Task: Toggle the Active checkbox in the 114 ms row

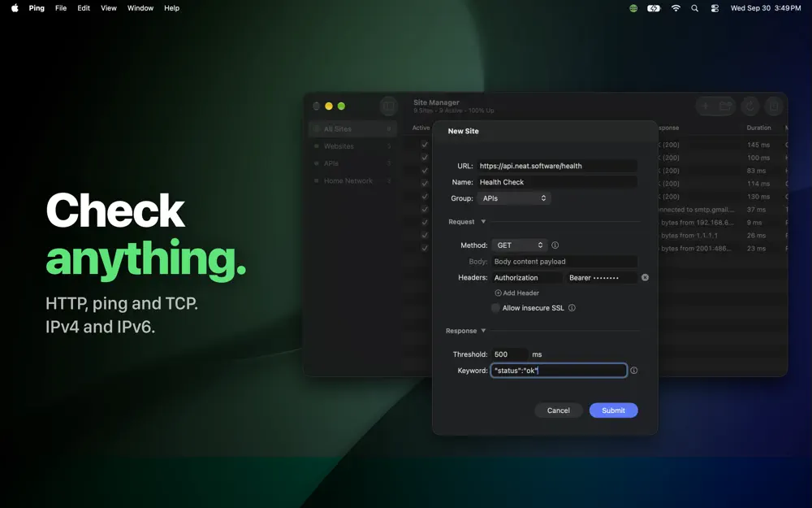Action: coord(425,184)
